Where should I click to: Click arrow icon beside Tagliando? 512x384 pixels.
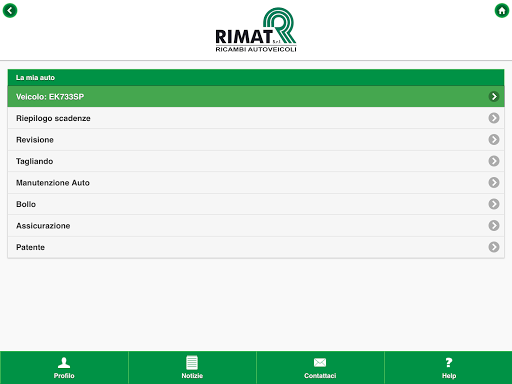click(494, 161)
